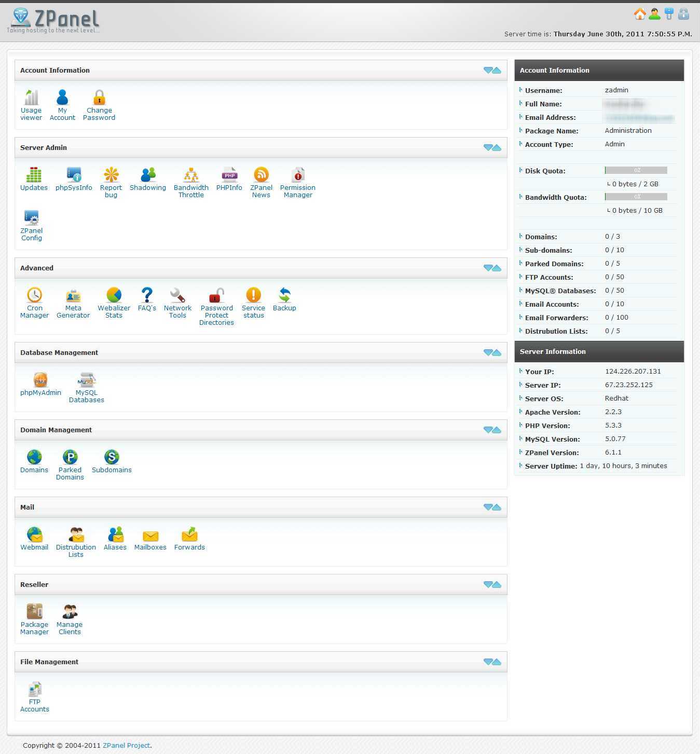Click the Disk Quota progress bar
The image size is (700, 754).
pos(636,170)
